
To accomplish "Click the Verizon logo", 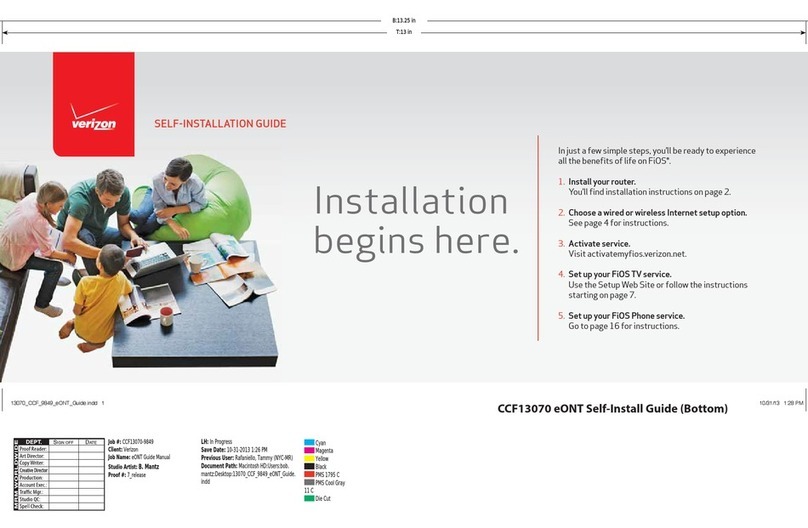I will 94,104.
